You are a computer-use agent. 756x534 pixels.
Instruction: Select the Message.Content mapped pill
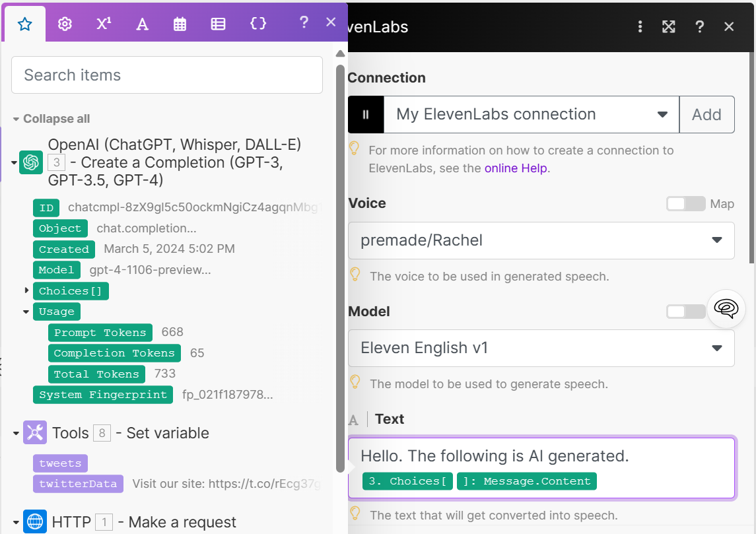click(526, 481)
